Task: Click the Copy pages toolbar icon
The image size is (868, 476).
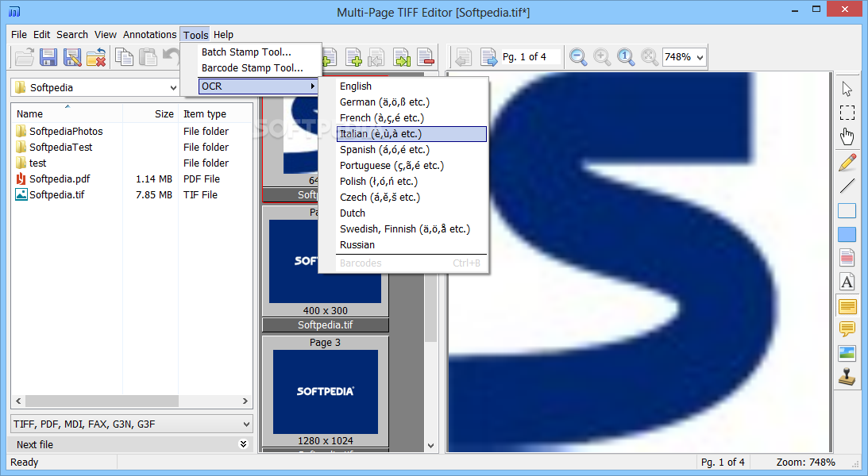Action: click(x=124, y=57)
